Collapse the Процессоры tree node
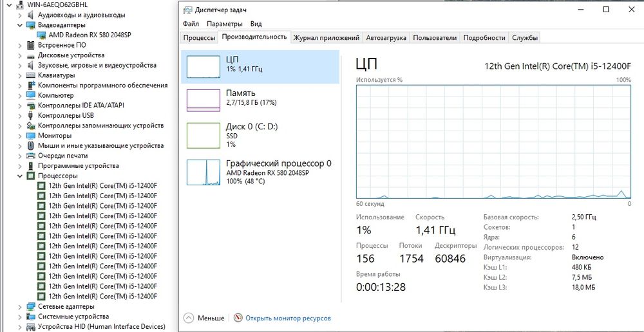 click(20, 176)
